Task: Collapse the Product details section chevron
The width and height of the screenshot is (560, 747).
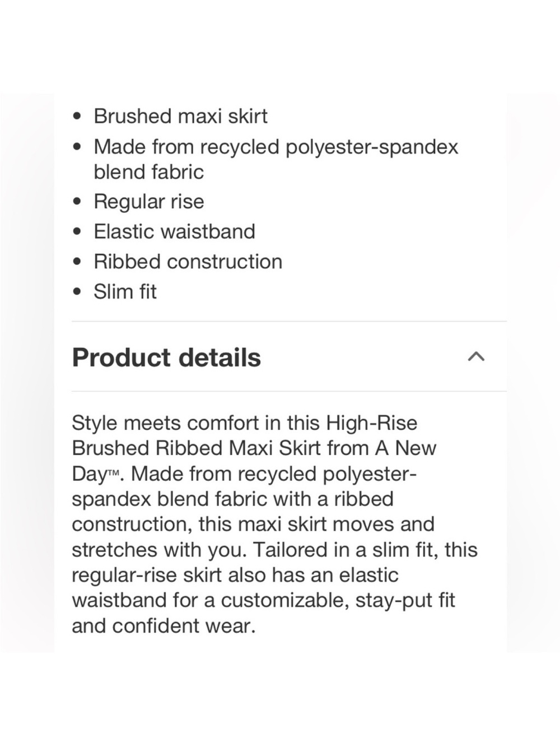Action: point(477,357)
